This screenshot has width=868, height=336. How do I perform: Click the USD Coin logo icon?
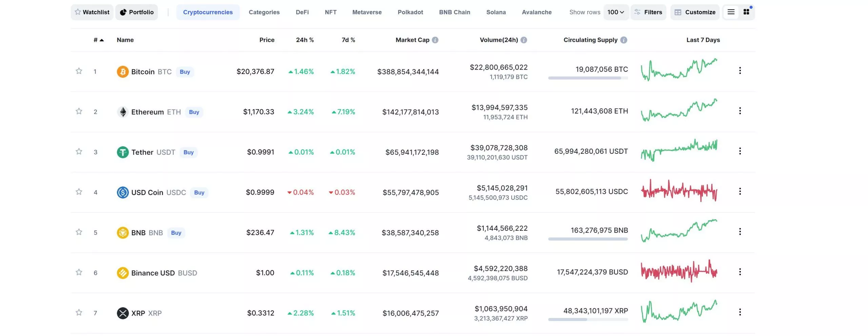click(123, 192)
